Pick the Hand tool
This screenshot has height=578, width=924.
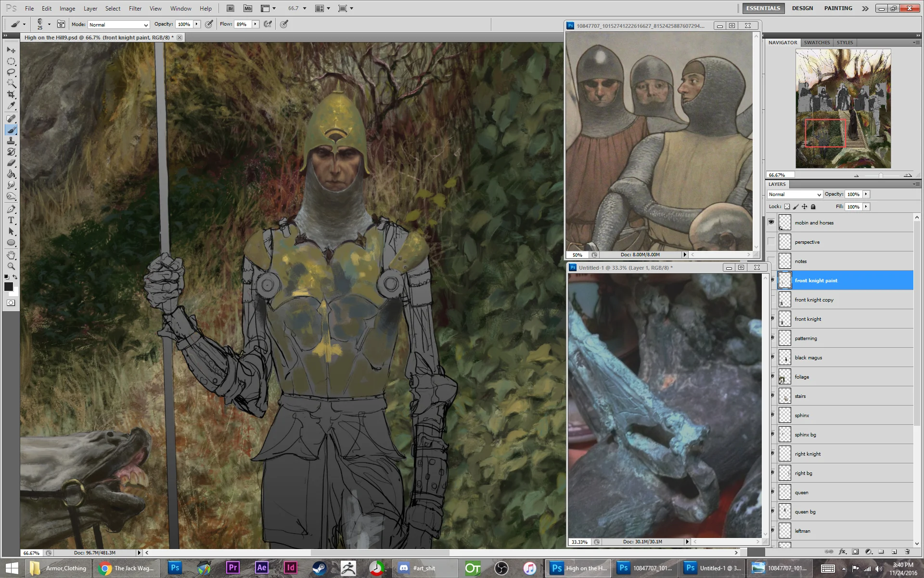(x=11, y=255)
